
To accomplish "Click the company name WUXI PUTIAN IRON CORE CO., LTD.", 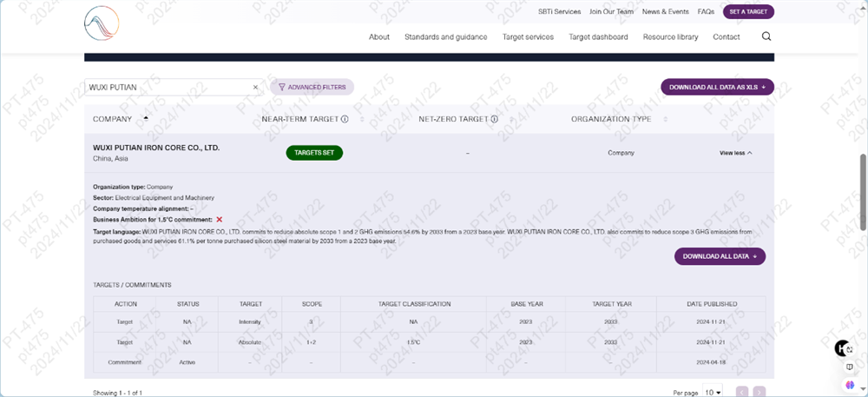I will (156, 149).
